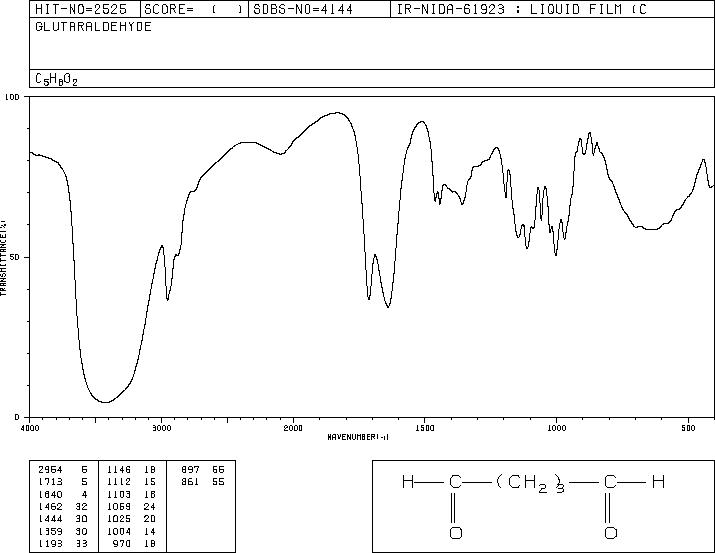Click the 3000 wavenumber axis tick label
The image size is (715, 553).
[161, 428]
